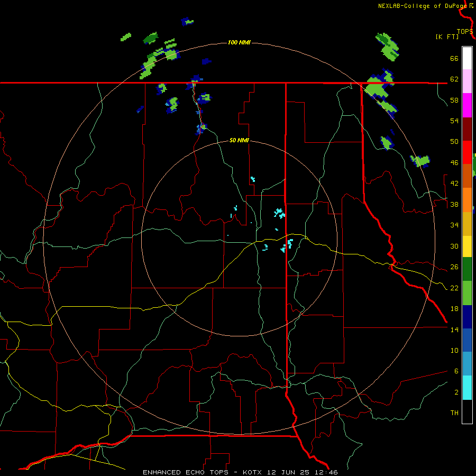Viewport: 476px width, 476px height.
Task: Click the dark orange legend swatch
Action: (x=467, y=176)
